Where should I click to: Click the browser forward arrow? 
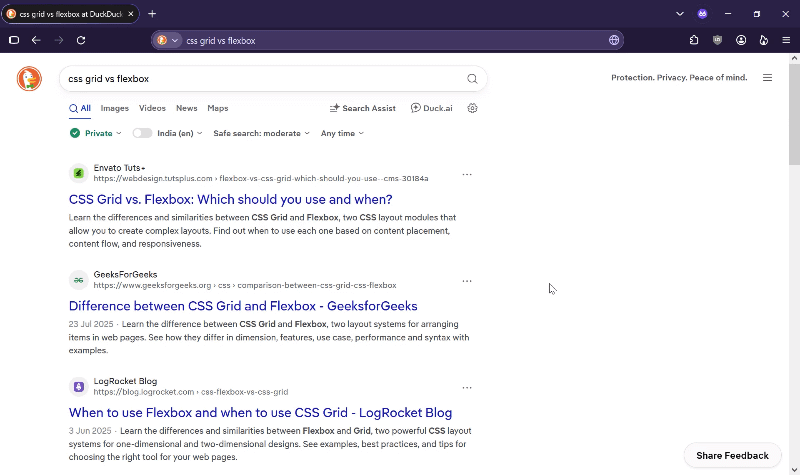[x=59, y=40]
